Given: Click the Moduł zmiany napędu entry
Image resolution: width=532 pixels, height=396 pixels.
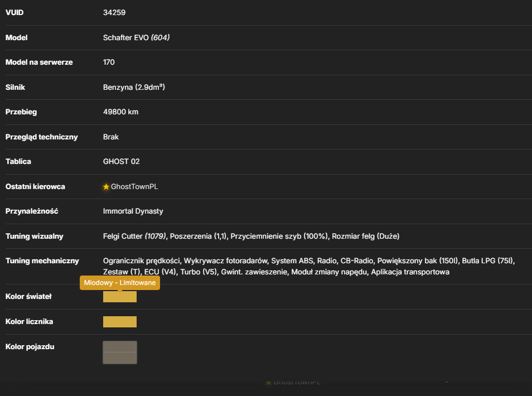Looking at the screenshot, I should (329, 272).
